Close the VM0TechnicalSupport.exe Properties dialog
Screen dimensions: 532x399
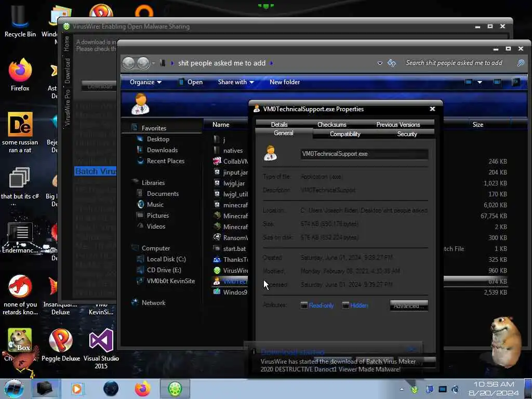(x=432, y=109)
